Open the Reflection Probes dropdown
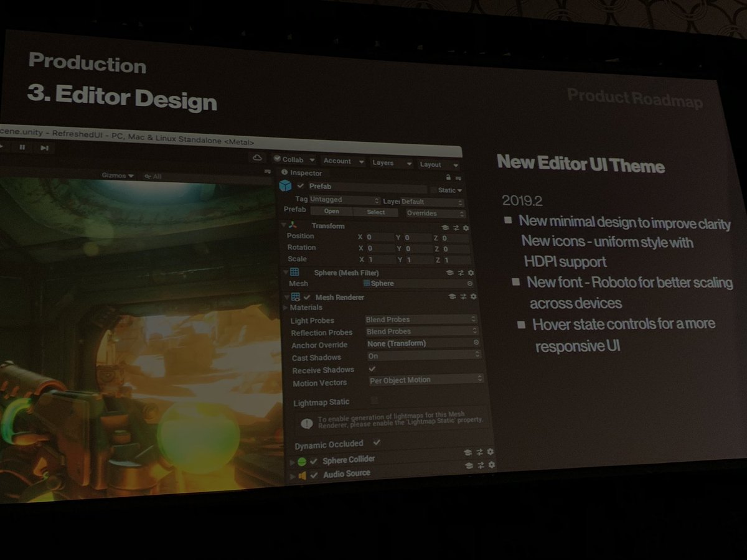The width and height of the screenshot is (747, 560). tap(422, 332)
